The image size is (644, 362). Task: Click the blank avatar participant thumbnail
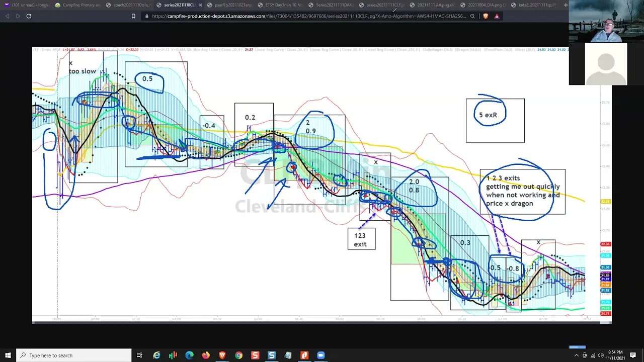(x=606, y=64)
